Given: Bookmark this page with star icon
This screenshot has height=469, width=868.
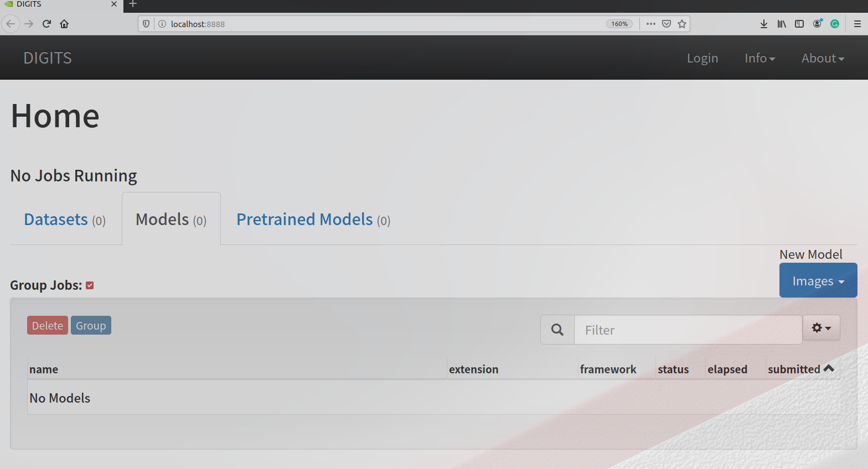Looking at the screenshot, I should point(682,24).
